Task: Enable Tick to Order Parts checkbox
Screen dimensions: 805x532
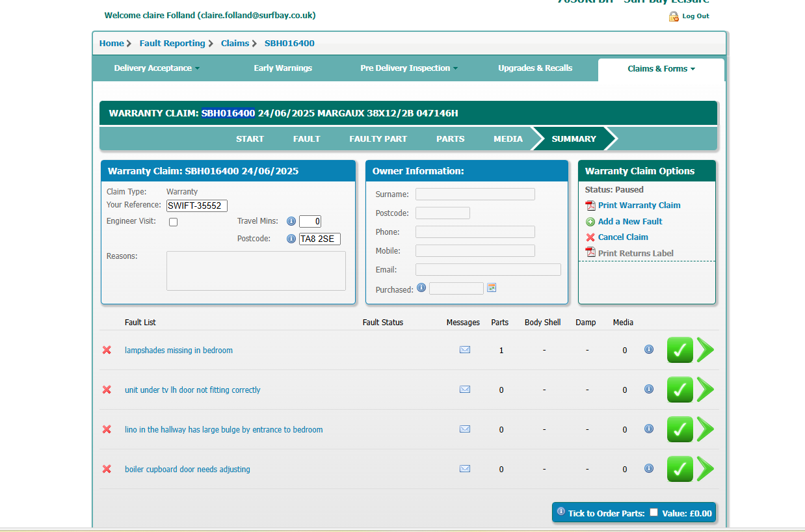Action: coord(653,512)
